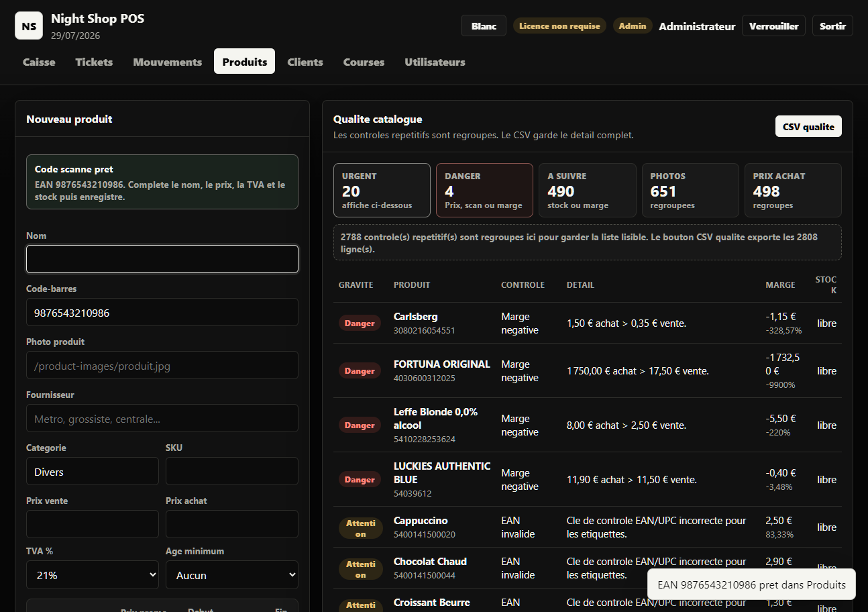
Task: Select the A SUIVRE 490 card
Action: tap(588, 191)
